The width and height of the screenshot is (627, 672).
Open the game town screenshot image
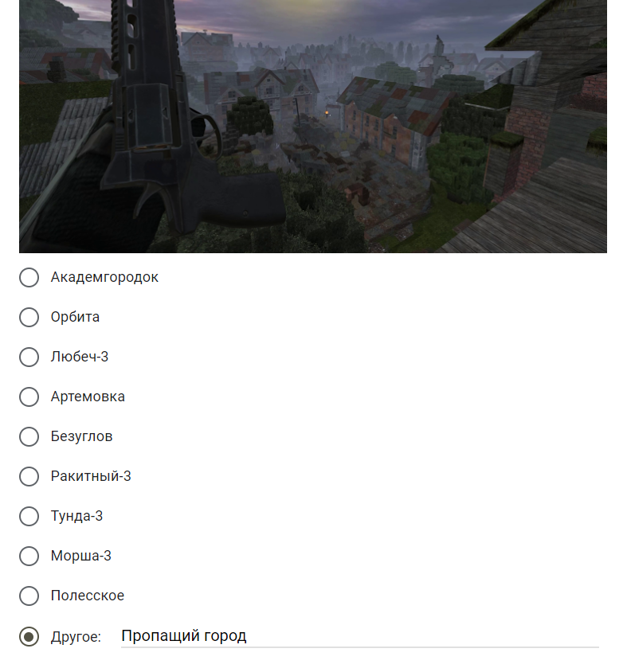[x=313, y=127]
